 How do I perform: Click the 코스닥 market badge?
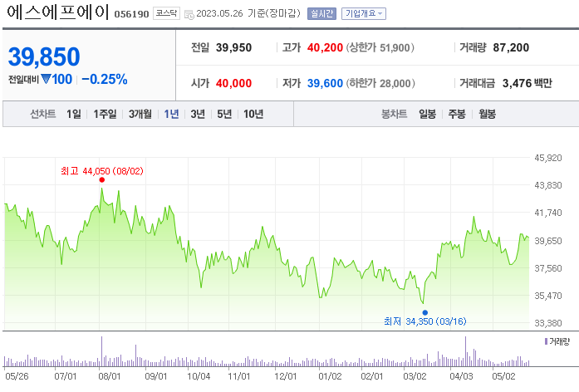(166, 13)
